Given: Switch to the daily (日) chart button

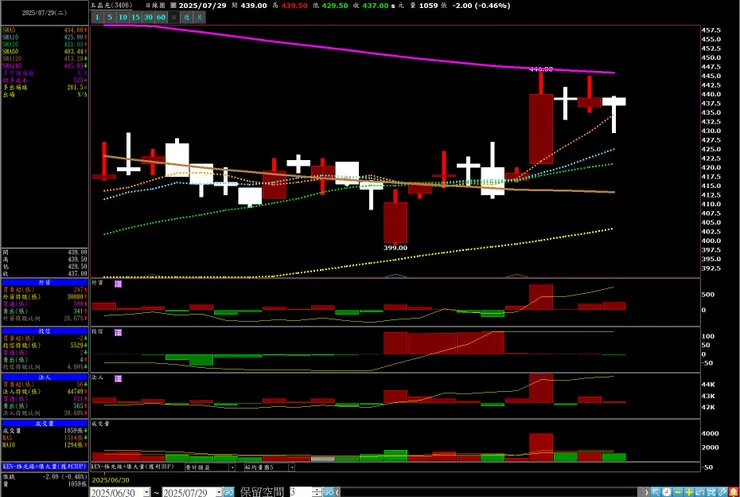Looking at the screenshot, I should (174, 17).
